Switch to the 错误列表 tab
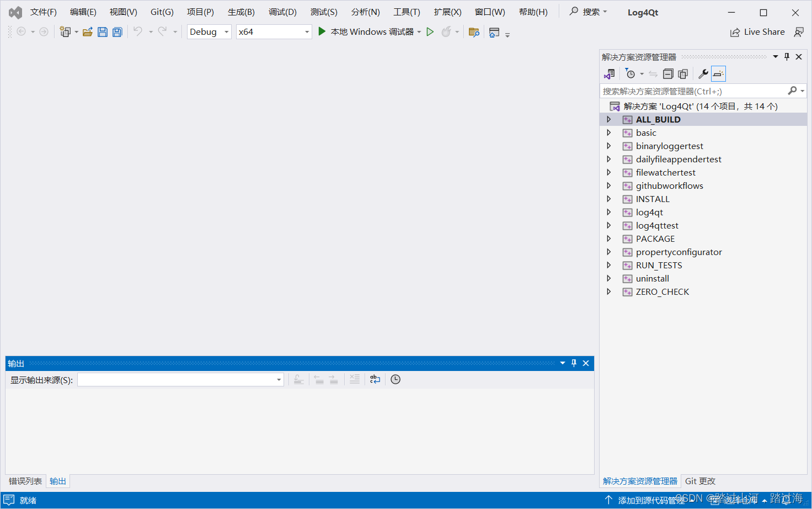The image size is (812, 509). point(25,481)
